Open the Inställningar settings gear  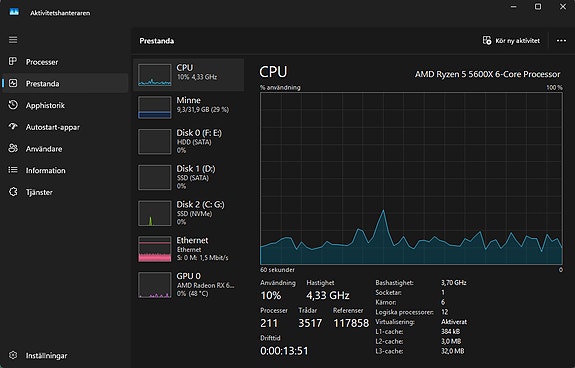13,355
